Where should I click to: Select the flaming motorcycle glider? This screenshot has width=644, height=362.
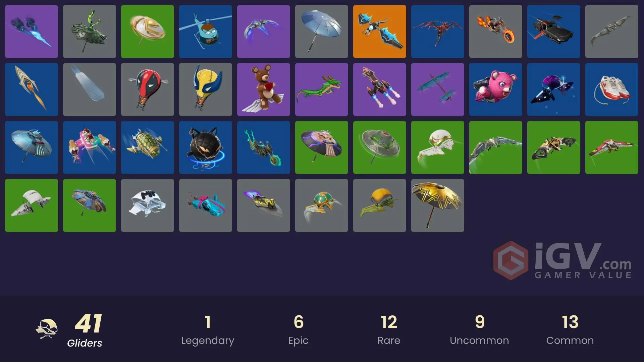tap(496, 32)
